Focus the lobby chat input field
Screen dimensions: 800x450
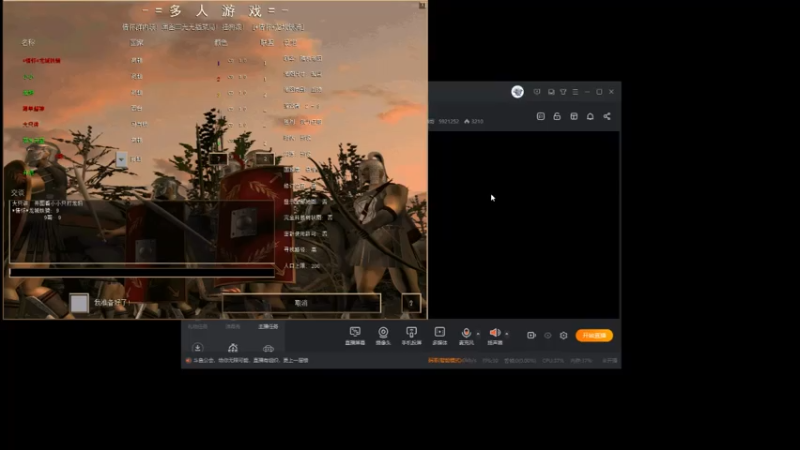click(x=142, y=272)
